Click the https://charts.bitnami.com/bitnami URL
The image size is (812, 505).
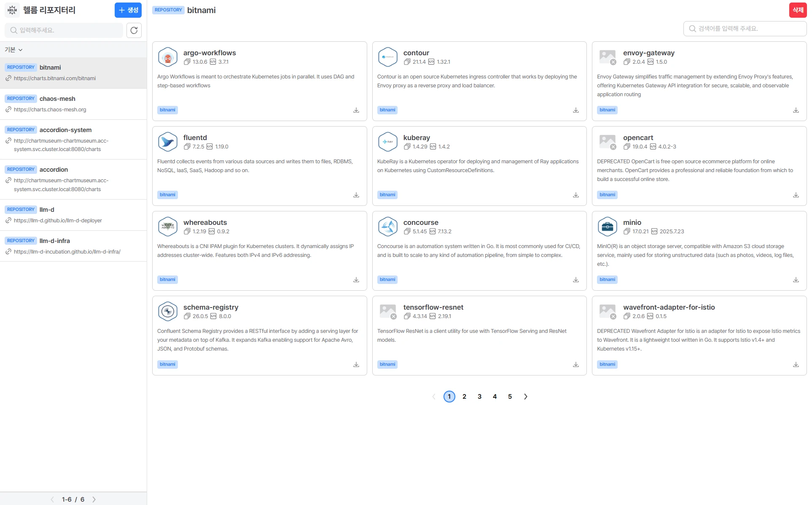55,78
